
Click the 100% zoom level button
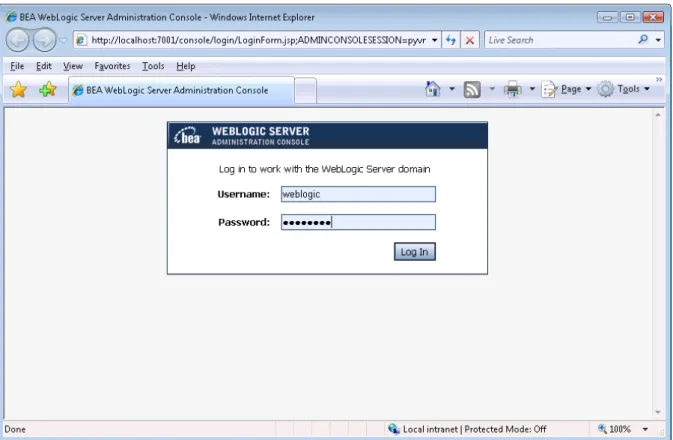point(614,429)
